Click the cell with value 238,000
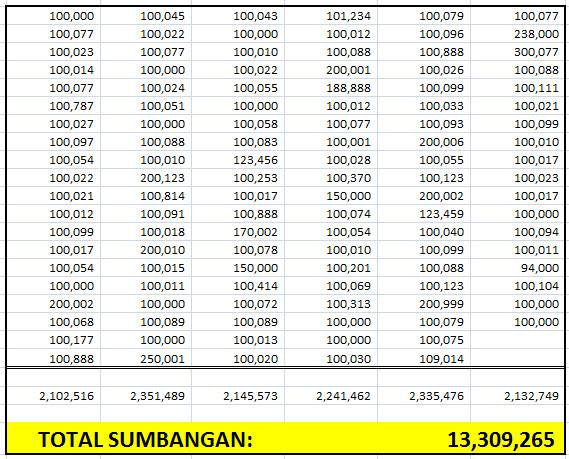Screen dimensions: 569x459 517,34
